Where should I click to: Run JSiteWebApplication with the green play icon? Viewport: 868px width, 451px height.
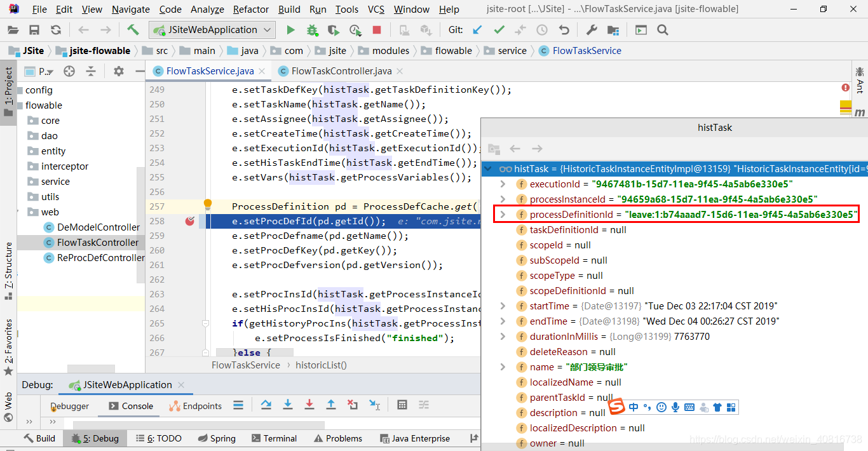290,30
